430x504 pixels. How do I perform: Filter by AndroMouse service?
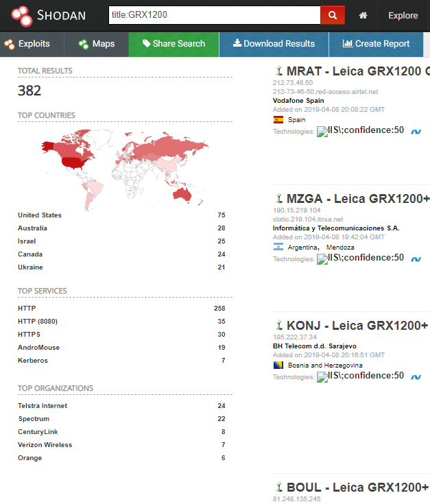(38, 348)
